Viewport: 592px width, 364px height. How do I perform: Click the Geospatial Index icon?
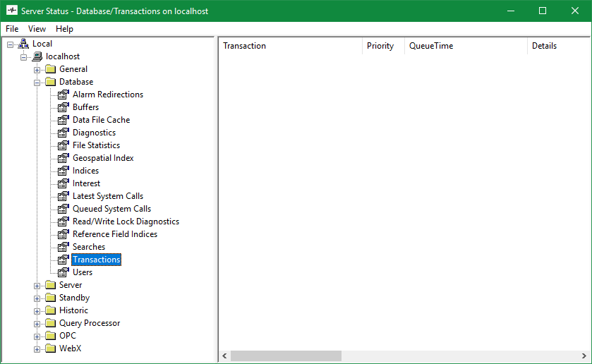pos(64,158)
